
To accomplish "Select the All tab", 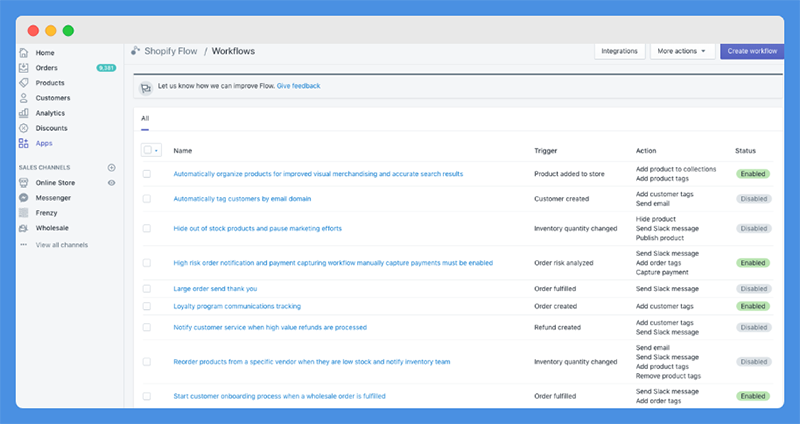I will coord(145,118).
